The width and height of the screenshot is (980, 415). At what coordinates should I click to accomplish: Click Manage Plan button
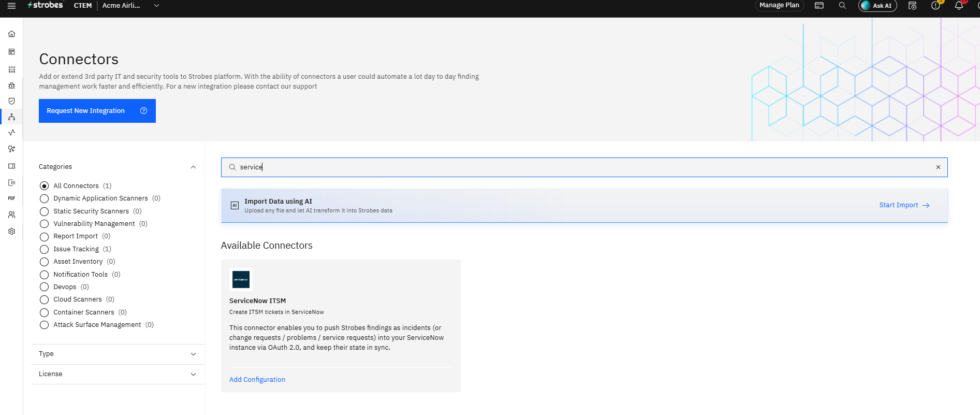pos(779,5)
